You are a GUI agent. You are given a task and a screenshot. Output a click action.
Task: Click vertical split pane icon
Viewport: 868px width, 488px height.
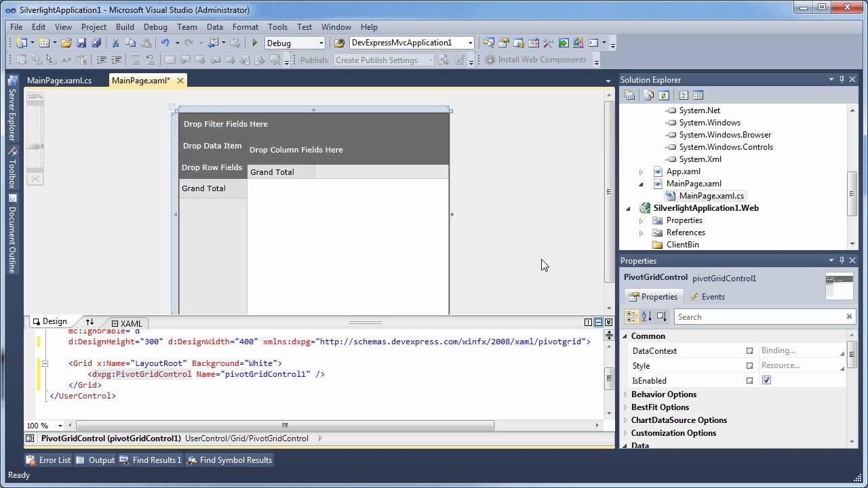pos(589,323)
